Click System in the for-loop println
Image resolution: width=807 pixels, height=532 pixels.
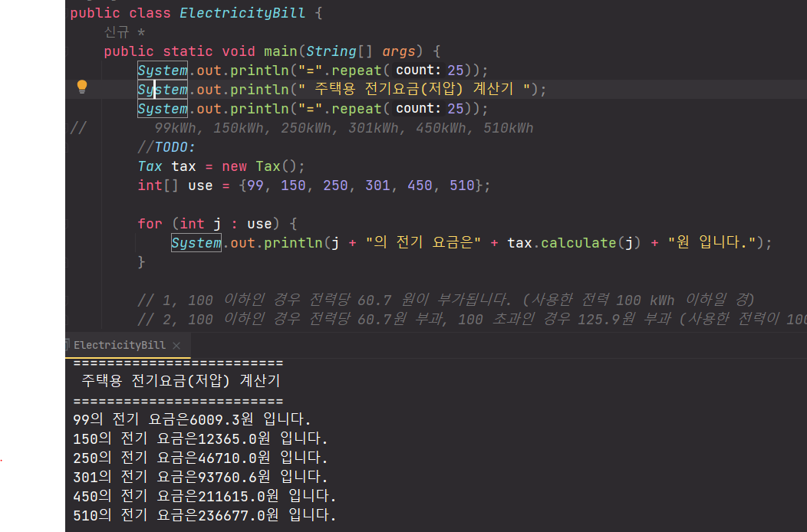pos(196,243)
